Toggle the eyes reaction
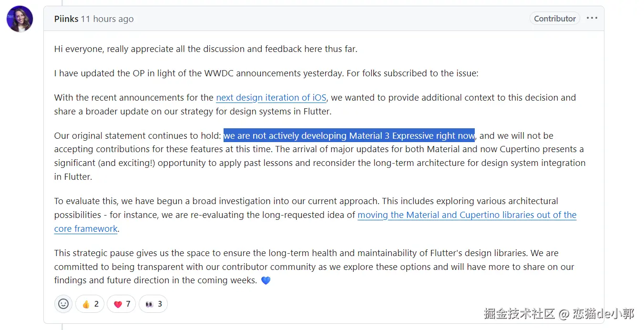644x330 pixels. 153,304
